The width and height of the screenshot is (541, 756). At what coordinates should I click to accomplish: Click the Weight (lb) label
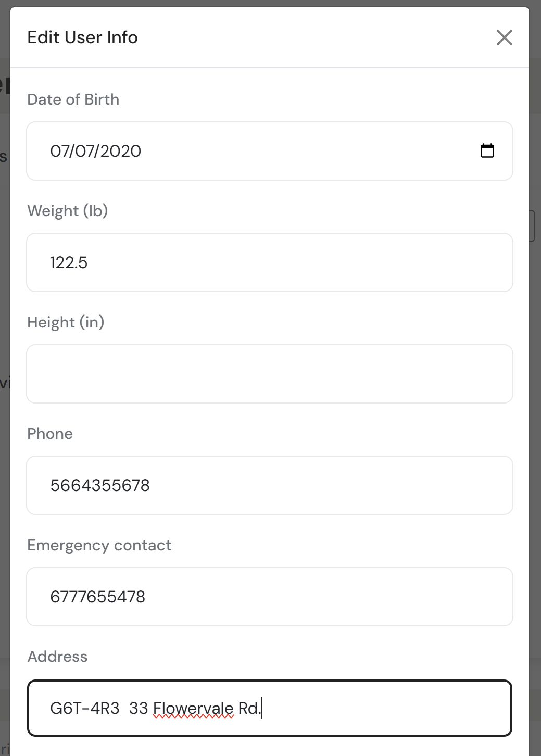tap(67, 211)
